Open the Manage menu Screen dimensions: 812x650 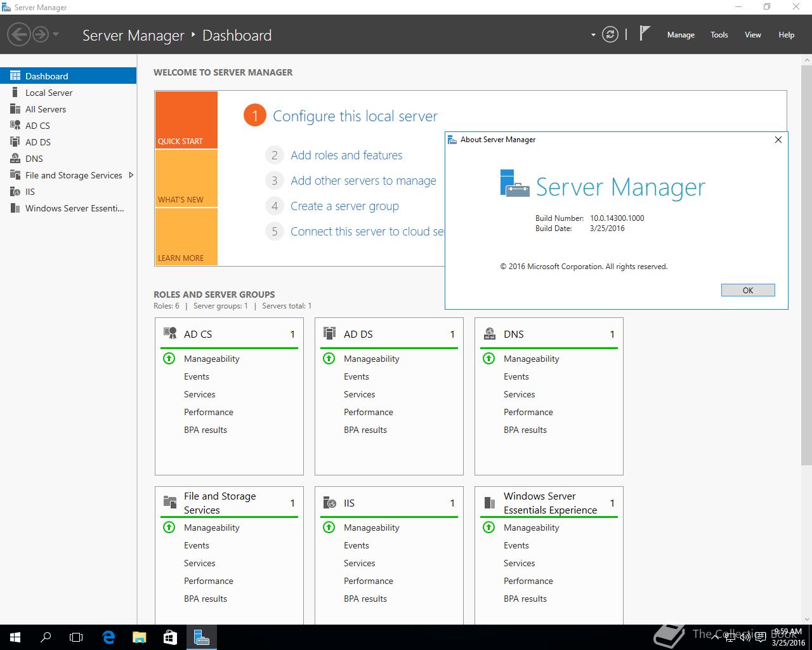pyautogui.click(x=681, y=35)
